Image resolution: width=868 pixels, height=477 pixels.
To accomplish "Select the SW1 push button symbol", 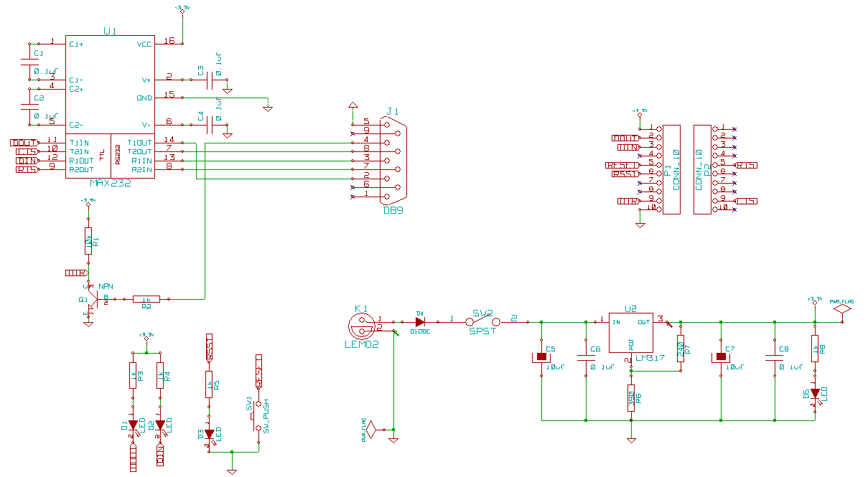I will (x=258, y=415).
